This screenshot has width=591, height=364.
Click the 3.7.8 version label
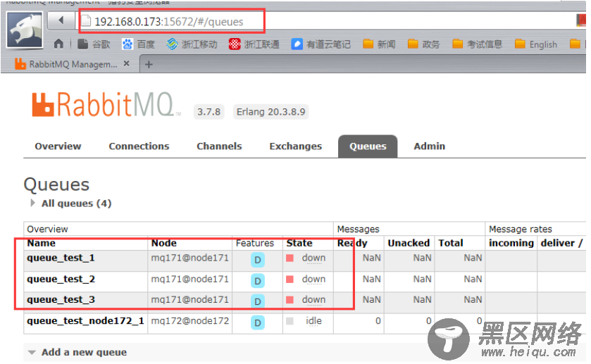click(209, 112)
